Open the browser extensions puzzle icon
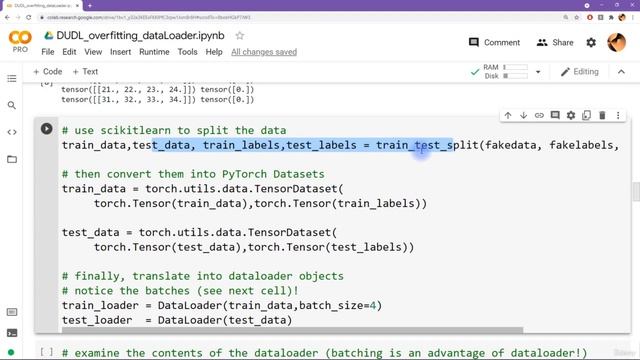The image size is (640, 360). click(x=611, y=18)
